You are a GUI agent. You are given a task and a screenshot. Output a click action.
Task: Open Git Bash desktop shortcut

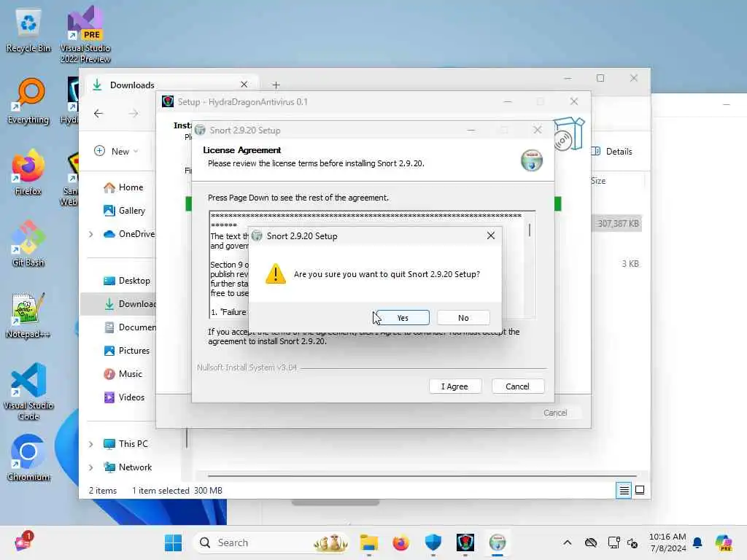tap(28, 244)
